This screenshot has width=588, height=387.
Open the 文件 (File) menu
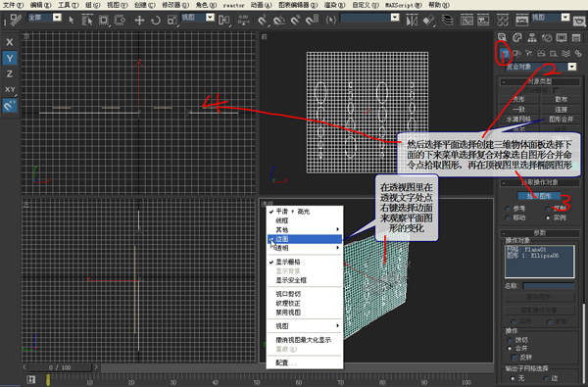13,5
